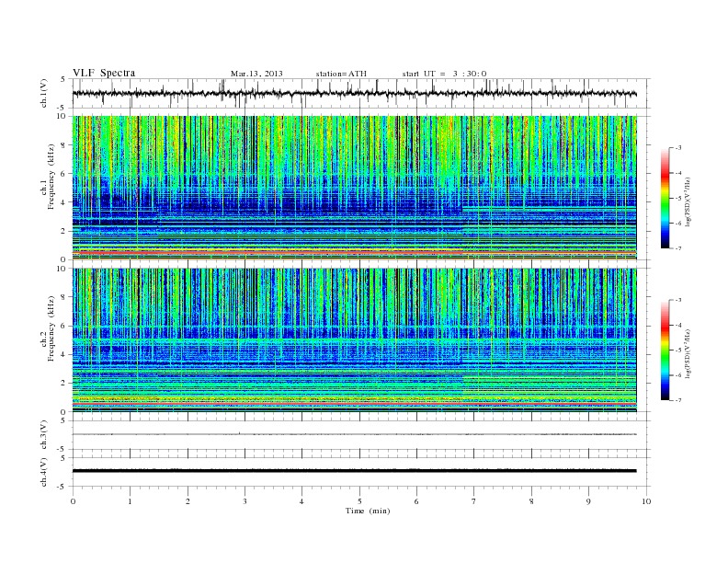This screenshot has height=563, width=728.
Task: Select the "start UT = 3 :30: 0" text
Action: click(x=444, y=74)
